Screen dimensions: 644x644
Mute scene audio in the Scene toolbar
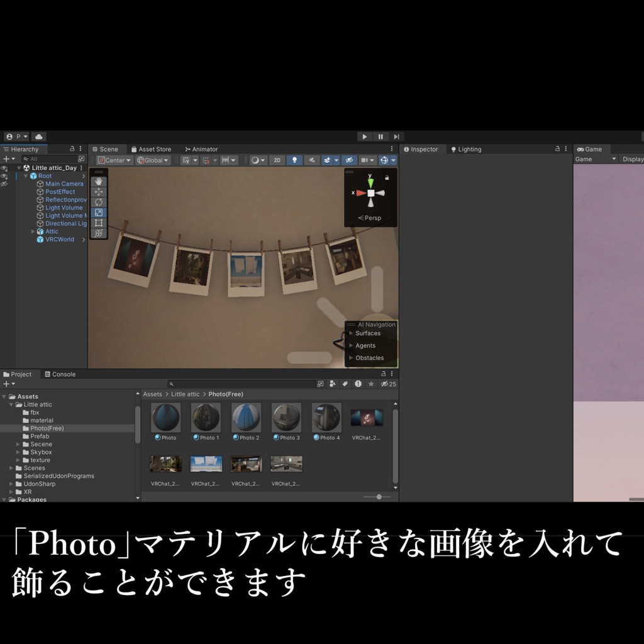pos(312,160)
